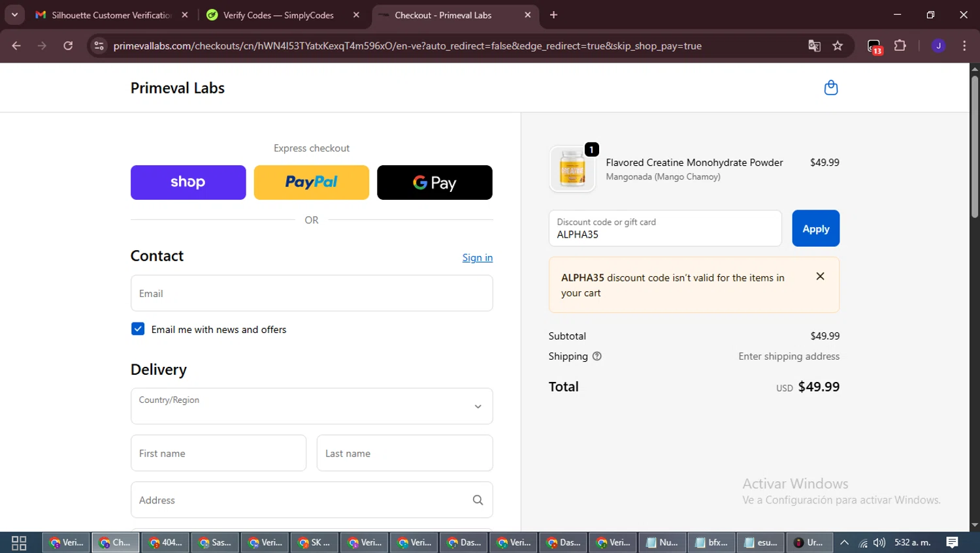Open the Nu notepad taskbar item
Viewport: 980px width, 553px height.
(662, 543)
